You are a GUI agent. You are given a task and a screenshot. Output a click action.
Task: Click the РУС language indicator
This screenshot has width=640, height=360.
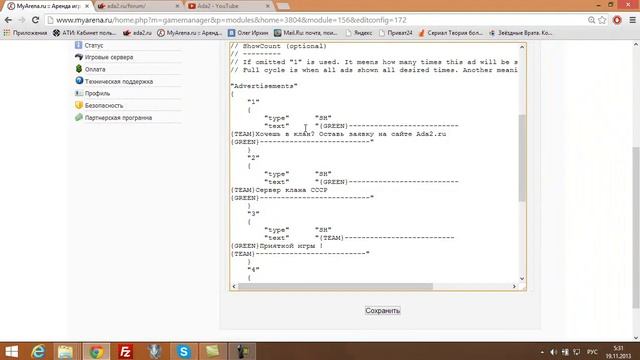point(592,352)
